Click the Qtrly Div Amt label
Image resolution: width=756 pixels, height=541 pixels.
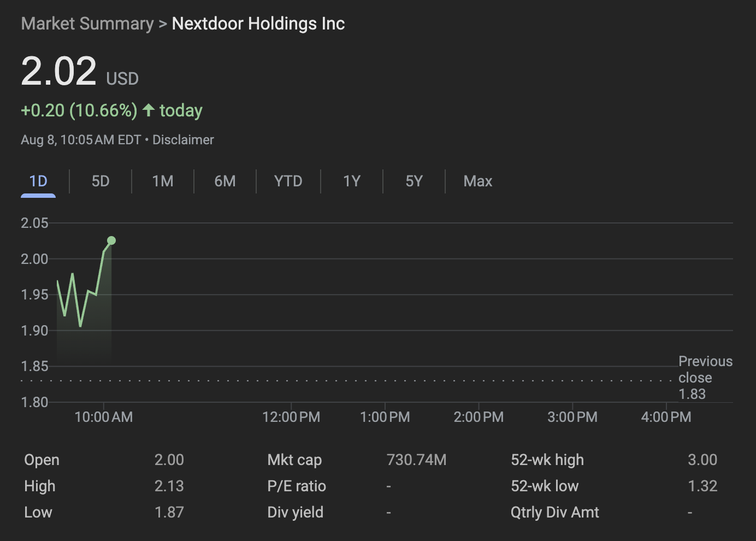coord(555,513)
